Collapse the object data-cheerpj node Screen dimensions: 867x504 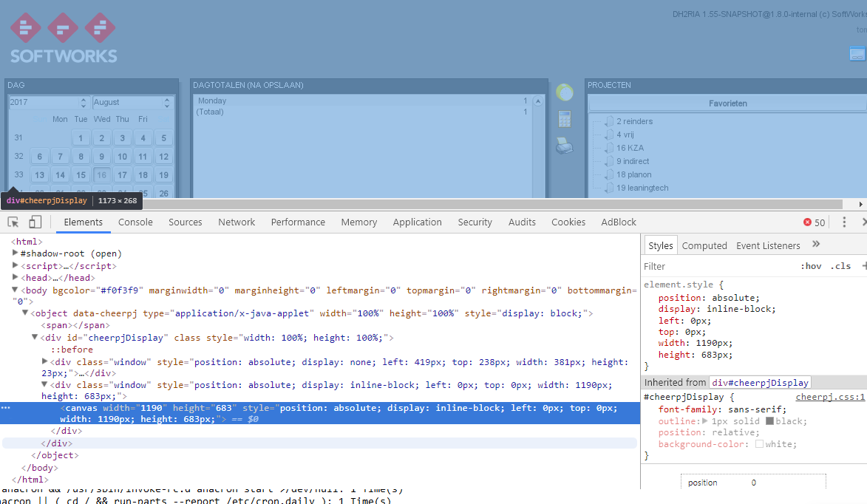tap(25, 313)
